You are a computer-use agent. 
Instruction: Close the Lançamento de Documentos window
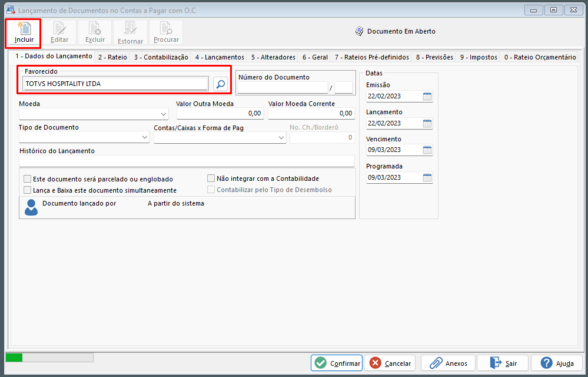(574, 10)
